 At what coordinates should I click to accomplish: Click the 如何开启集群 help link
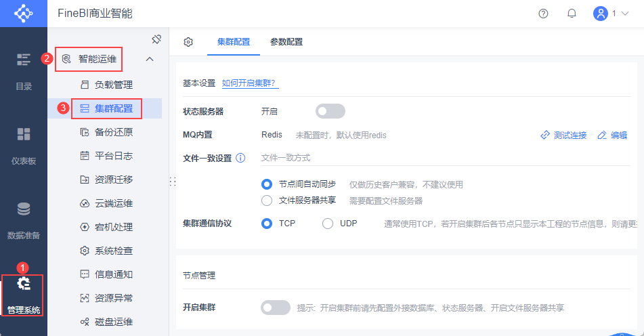click(x=249, y=83)
